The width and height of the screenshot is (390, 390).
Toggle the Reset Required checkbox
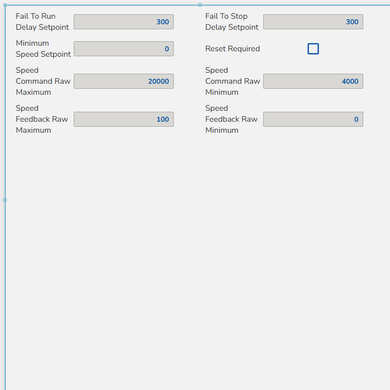313,49
